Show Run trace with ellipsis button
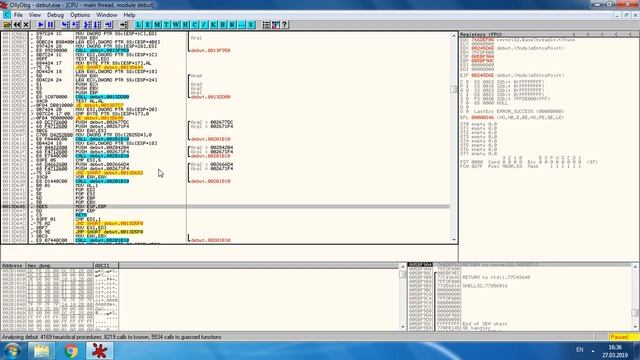 click(242, 25)
